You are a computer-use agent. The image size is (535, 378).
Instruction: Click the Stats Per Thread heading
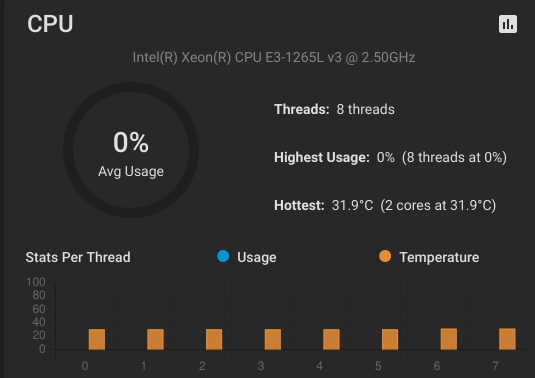click(x=78, y=257)
